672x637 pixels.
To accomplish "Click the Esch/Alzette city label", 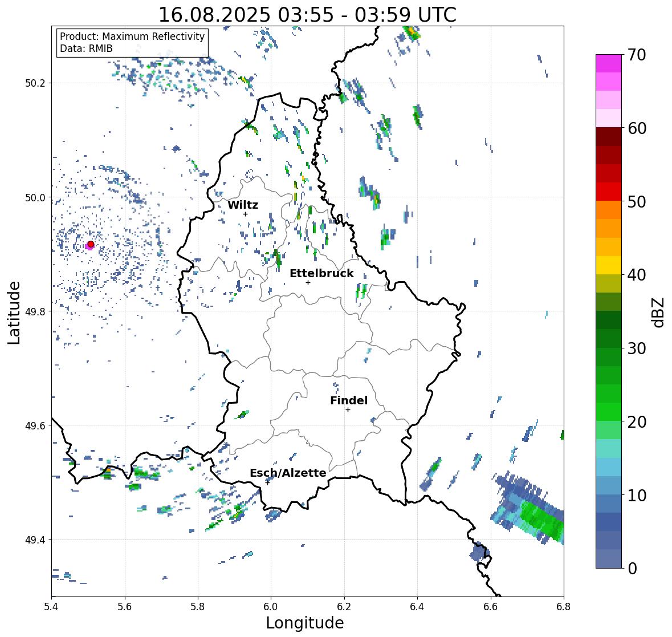I will pos(288,473).
